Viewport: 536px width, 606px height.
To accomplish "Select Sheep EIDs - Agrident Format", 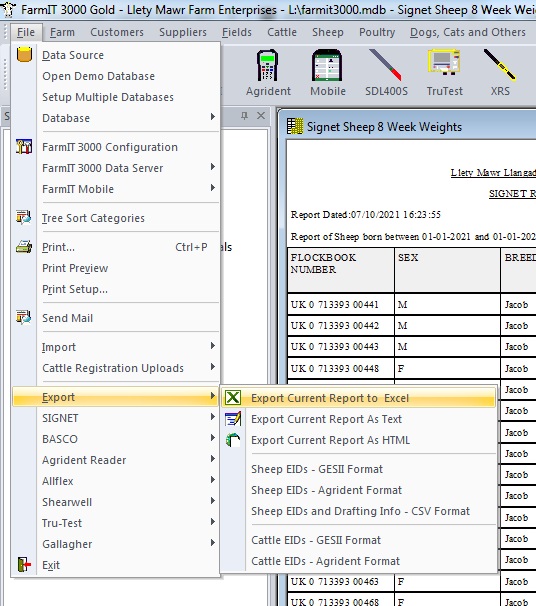I will (x=358, y=490).
